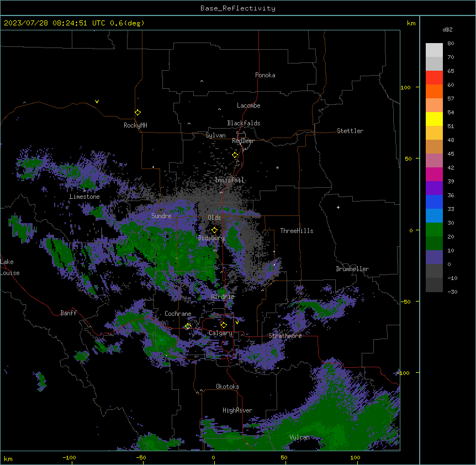Click the white plus marker west of Drumheller region

[x=338, y=207]
